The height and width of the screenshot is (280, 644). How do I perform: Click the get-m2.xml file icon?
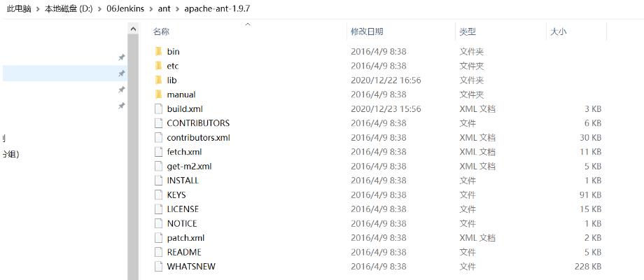(159, 167)
